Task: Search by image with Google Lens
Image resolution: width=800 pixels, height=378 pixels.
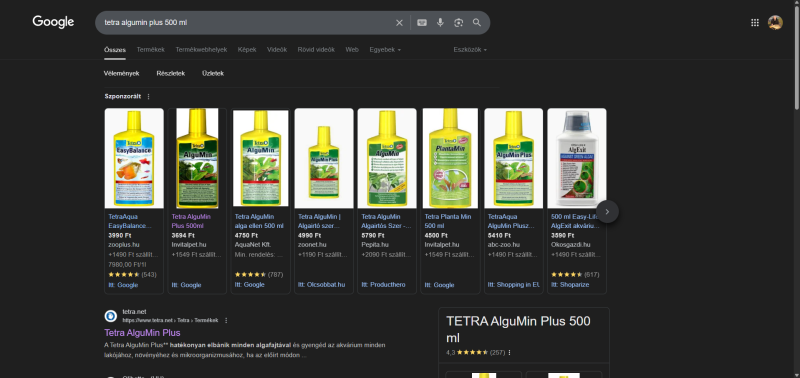Action: 458,22
